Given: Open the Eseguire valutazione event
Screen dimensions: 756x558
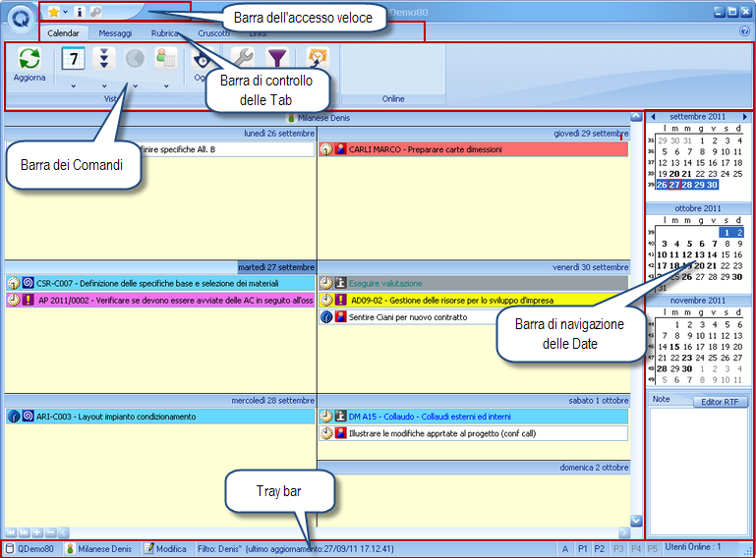Looking at the screenshot, I should 474,283.
